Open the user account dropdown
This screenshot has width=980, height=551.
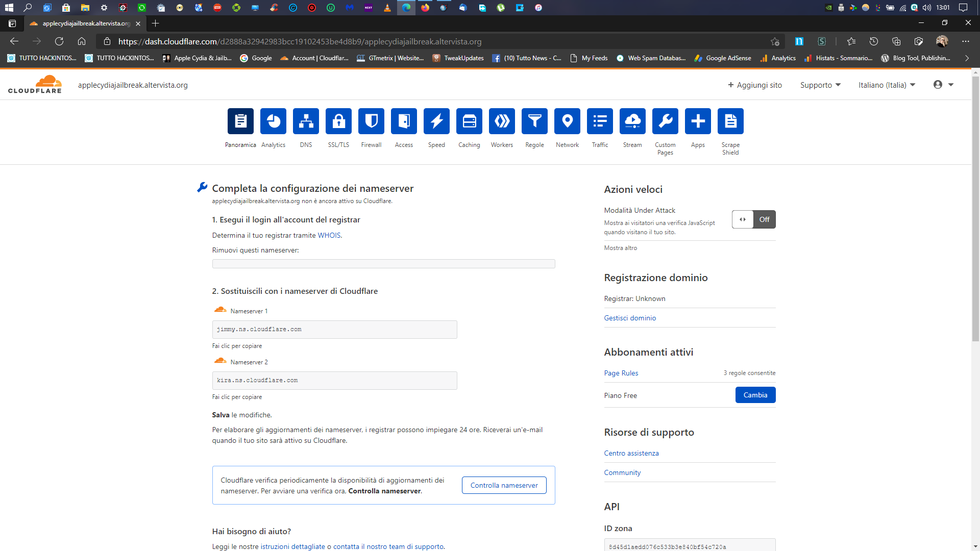tap(943, 85)
